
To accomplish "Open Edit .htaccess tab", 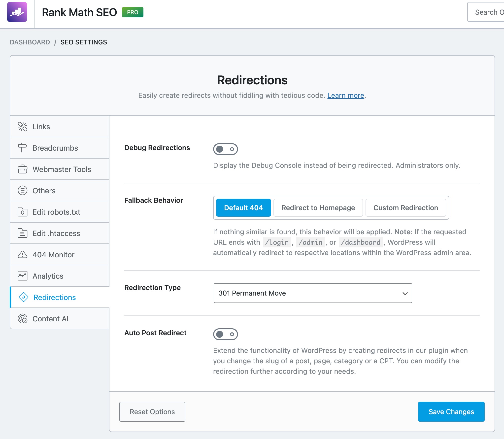I will coord(60,233).
